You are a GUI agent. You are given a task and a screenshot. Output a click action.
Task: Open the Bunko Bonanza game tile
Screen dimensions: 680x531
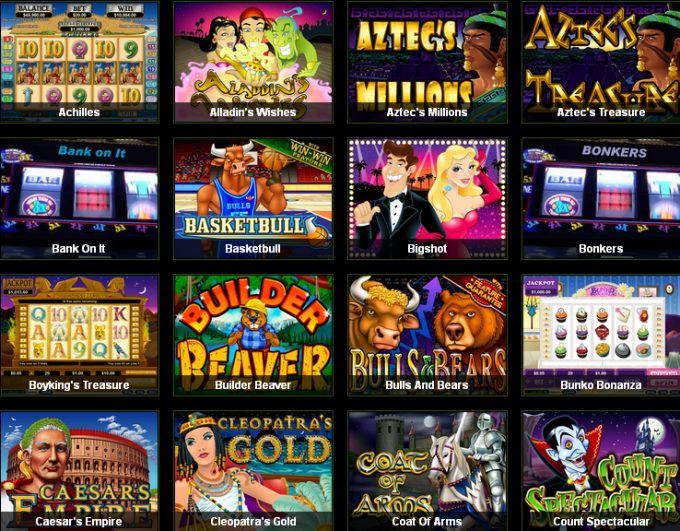pos(601,335)
